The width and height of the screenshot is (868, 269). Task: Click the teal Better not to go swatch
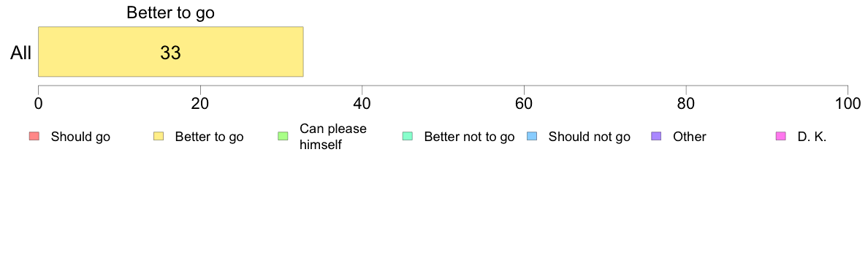[408, 137]
